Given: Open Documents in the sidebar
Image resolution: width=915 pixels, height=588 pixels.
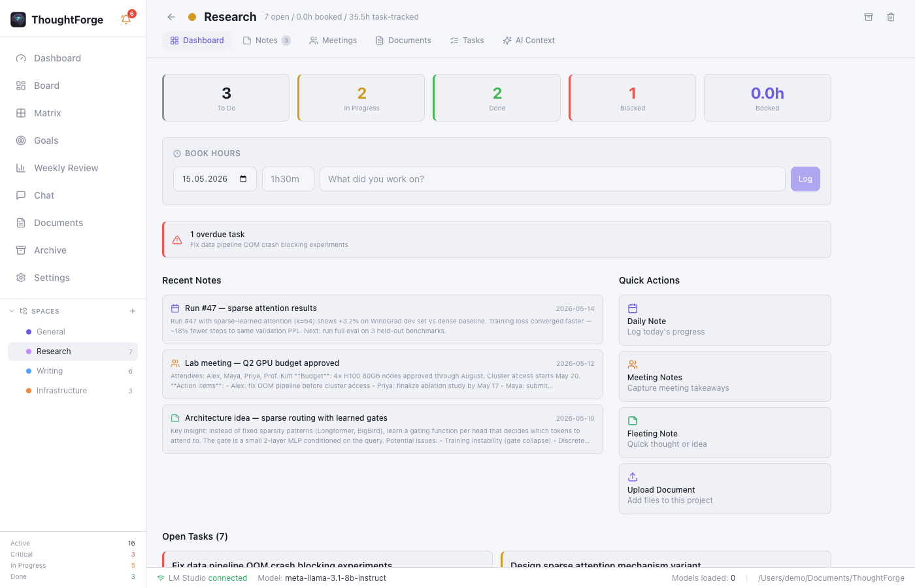Looking at the screenshot, I should pos(73,223).
